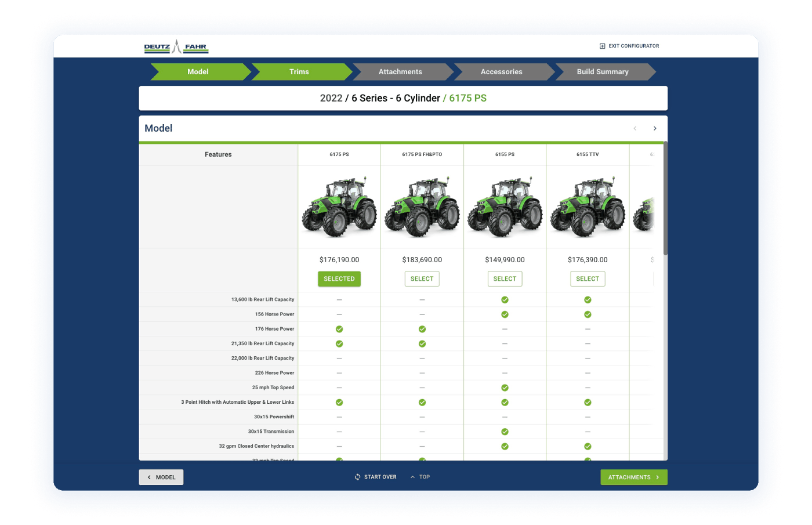Click 30x15 Transmission checkmark under 6155 PS
812x525 pixels.
(505, 432)
